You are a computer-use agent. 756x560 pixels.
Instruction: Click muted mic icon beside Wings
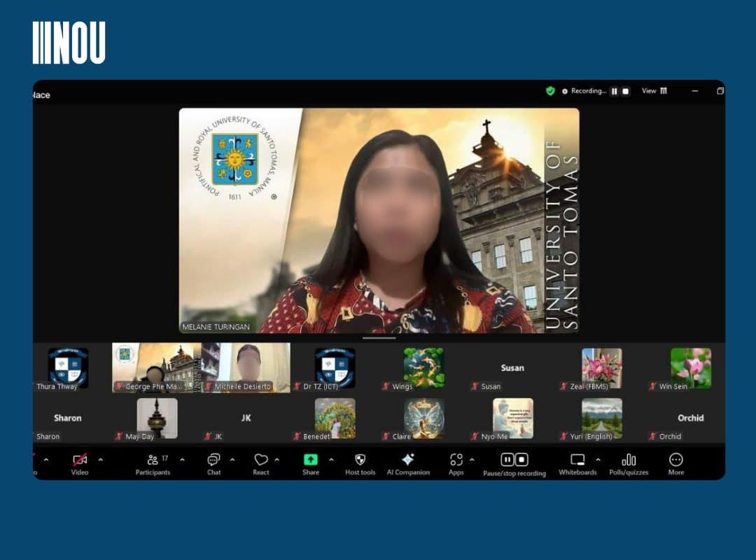coord(386,386)
